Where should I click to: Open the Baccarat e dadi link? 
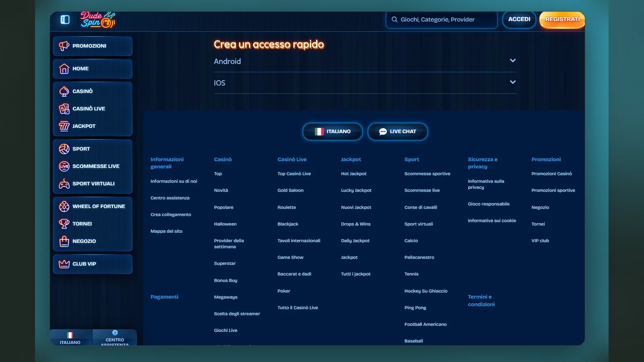[294, 274]
